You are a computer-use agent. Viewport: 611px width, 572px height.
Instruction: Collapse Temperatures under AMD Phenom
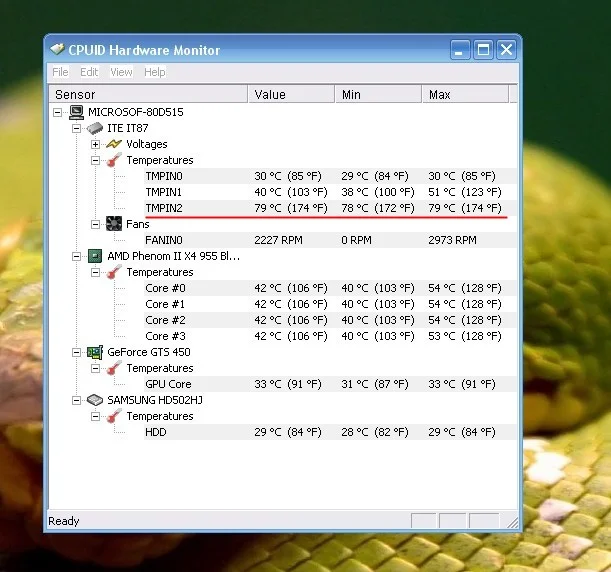click(x=95, y=272)
